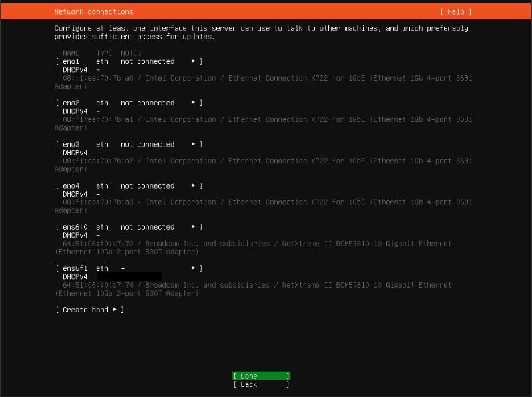Select the eno3 interface name
This screenshot has height=397, width=532.
pos(71,144)
